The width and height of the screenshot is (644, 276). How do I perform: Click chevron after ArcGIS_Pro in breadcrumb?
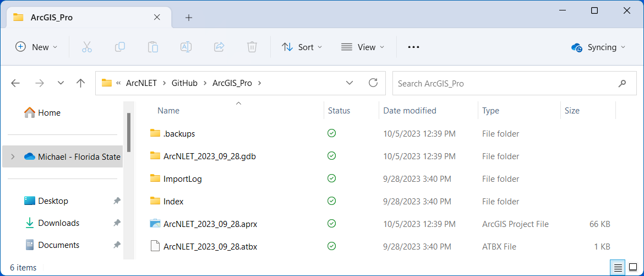coord(259,83)
